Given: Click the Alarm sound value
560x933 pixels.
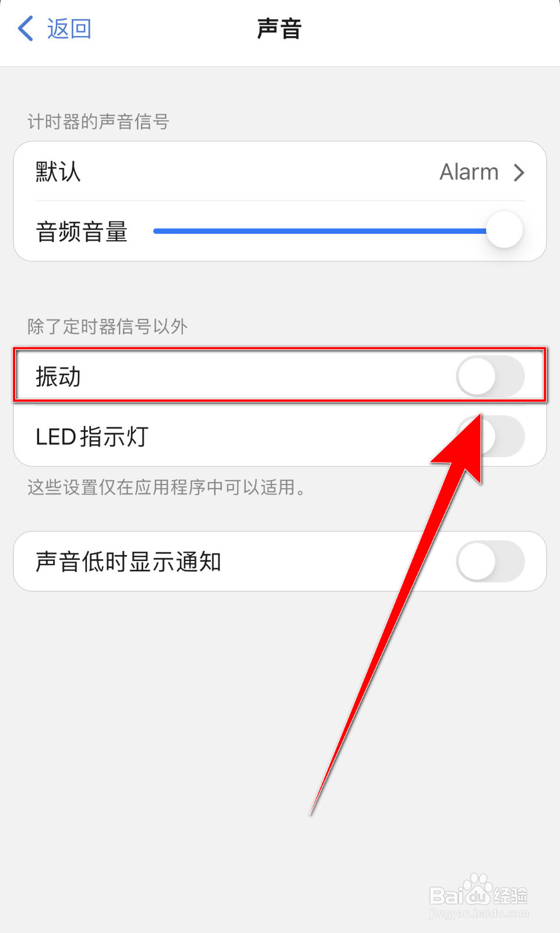Looking at the screenshot, I should [x=469, y=172].
